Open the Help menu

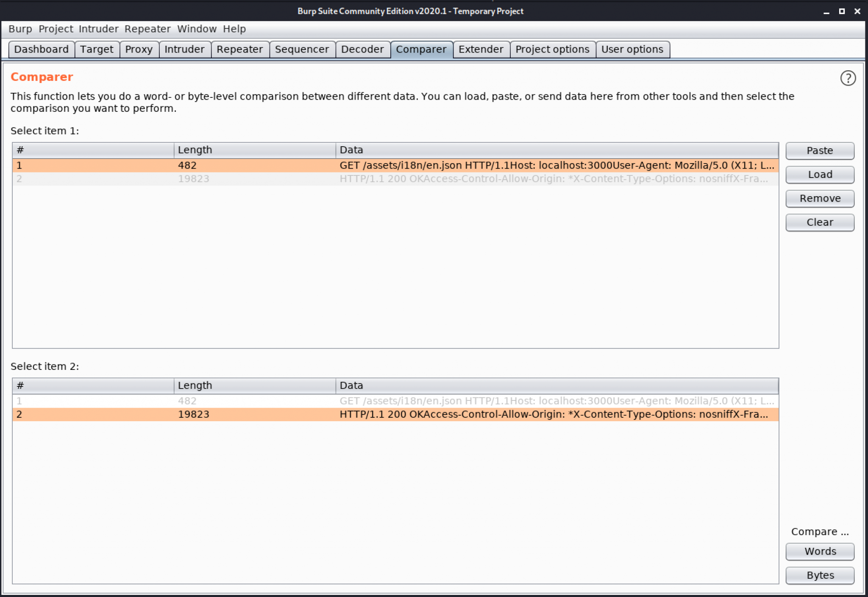(235, 29)
